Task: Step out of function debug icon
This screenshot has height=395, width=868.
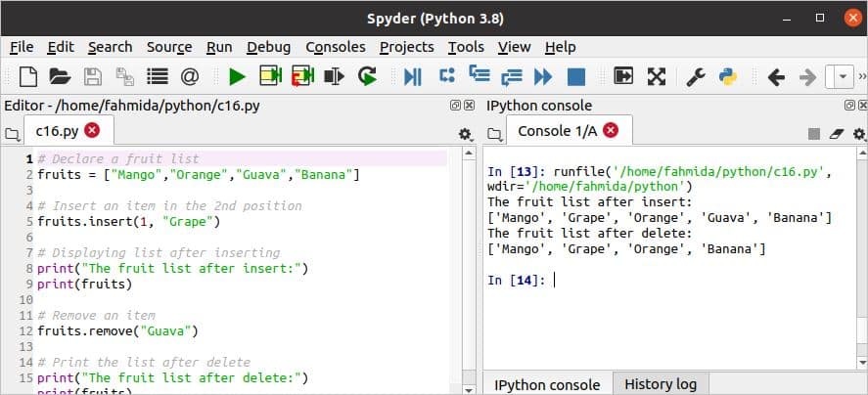Action: pos(511,77)
